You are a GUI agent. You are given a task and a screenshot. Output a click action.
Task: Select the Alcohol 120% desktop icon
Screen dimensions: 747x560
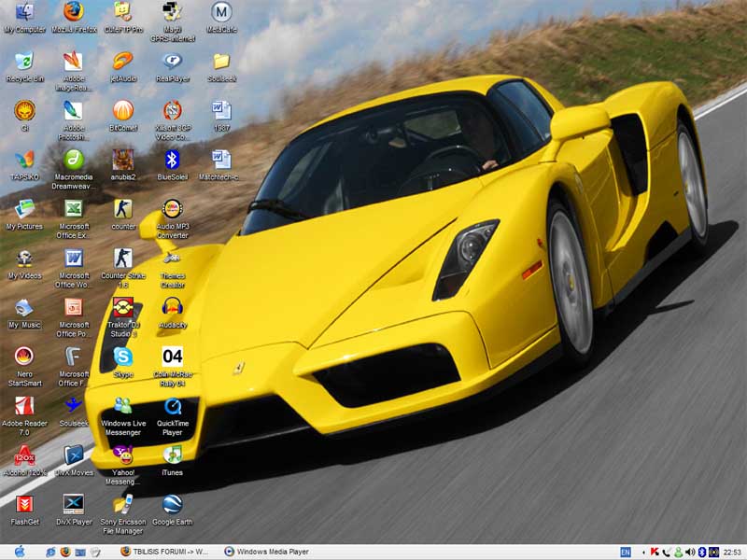click(x=25, y=460)
